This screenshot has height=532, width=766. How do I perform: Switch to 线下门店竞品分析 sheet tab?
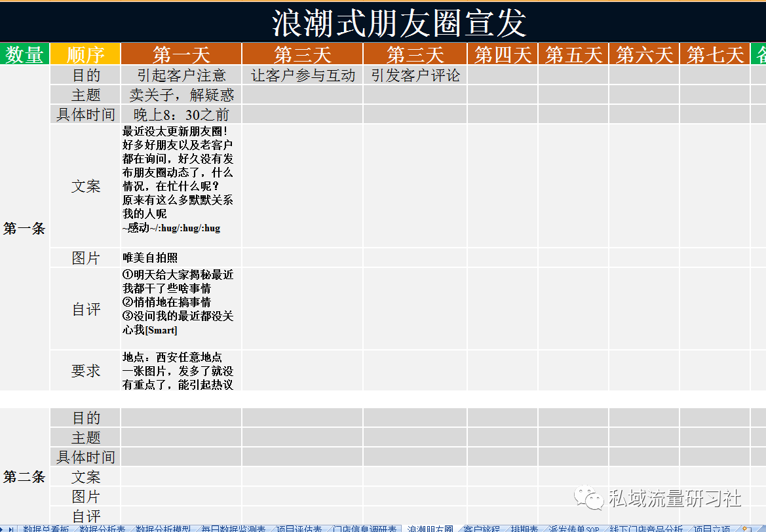tap(646, 529)
